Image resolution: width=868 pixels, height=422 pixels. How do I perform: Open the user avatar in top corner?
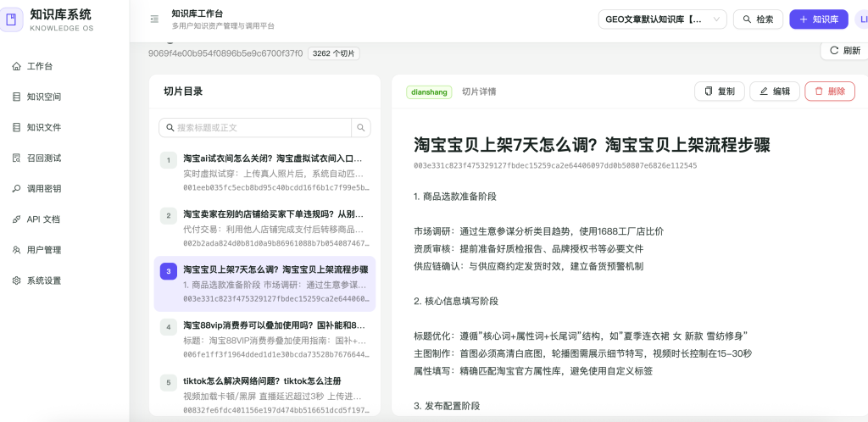(861, 19)
